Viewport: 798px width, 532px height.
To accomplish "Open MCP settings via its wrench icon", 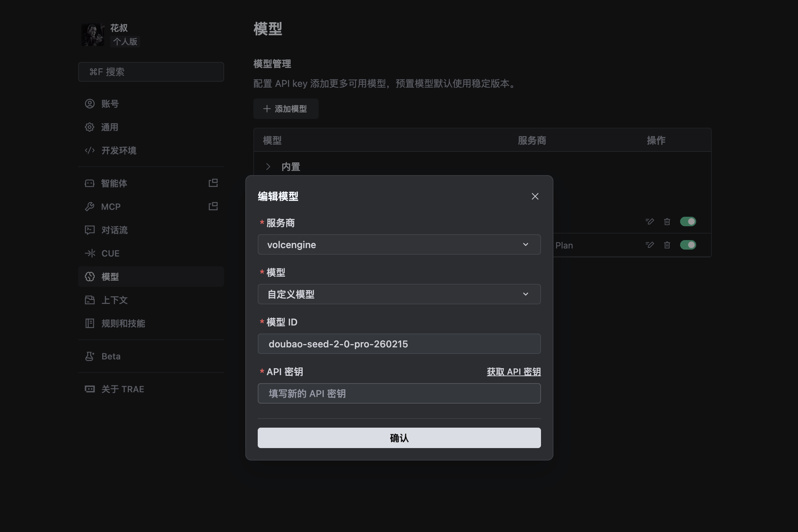I will click(x=89, y=207).
